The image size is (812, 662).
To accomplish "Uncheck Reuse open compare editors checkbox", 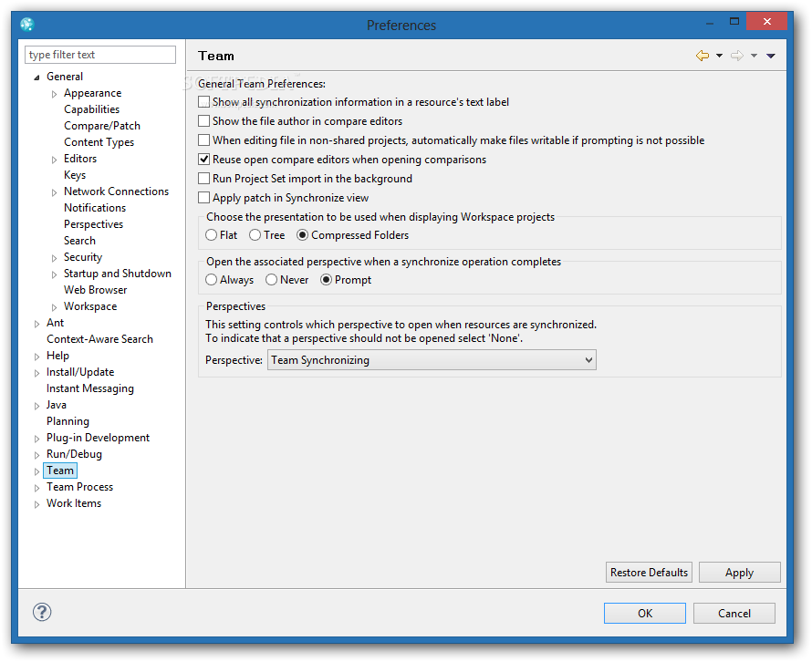I will click(x=204, y=160).
